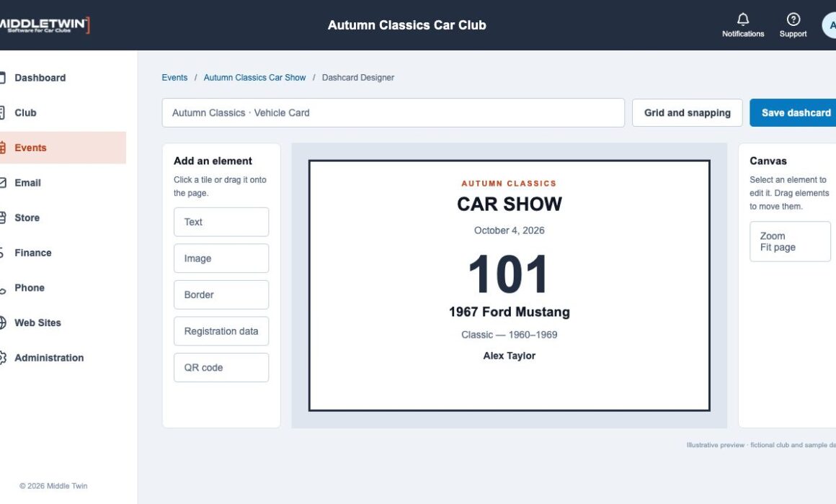
Task: Select the Classic — 1960–1969 class text
Action: point(510,335)
